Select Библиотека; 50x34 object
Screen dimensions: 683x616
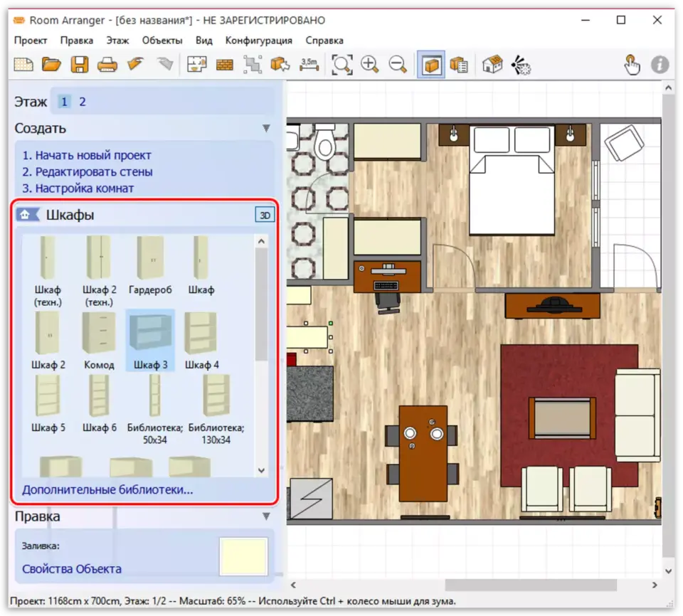(x=154, y=410)
